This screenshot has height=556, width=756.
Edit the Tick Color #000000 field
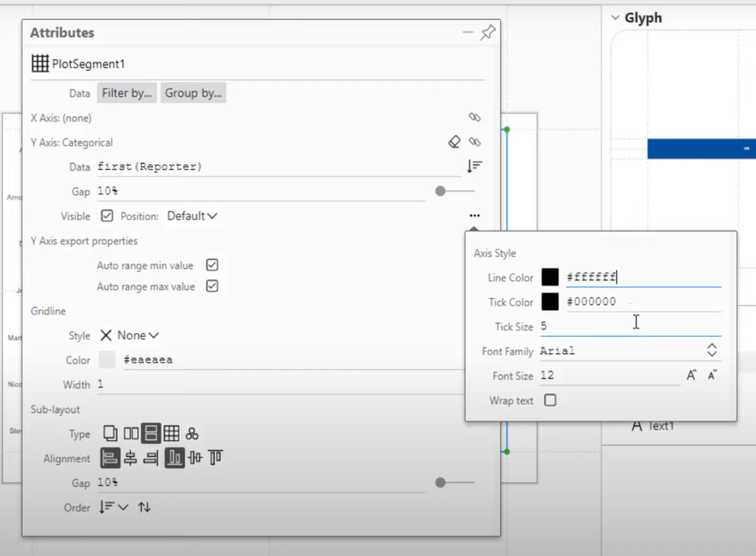point(643,302)
